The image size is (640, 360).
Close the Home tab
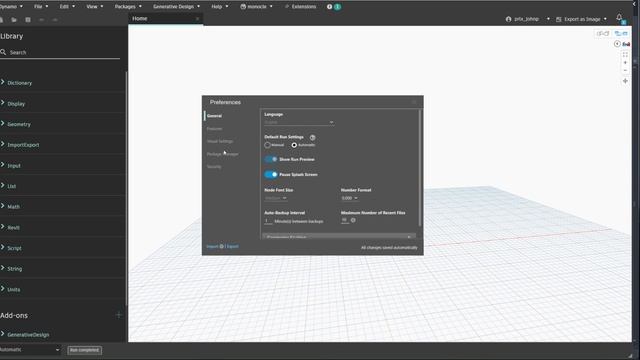pos(198,18)
